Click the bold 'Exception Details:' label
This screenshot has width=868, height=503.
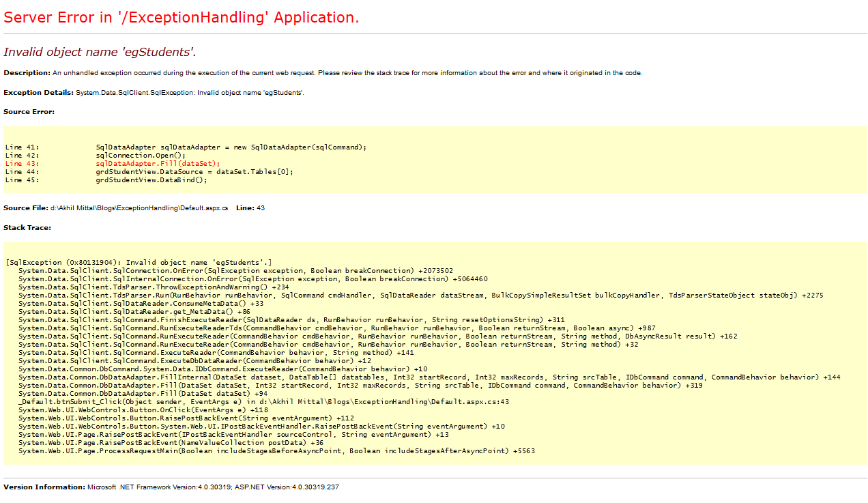(x=38, y=92)
